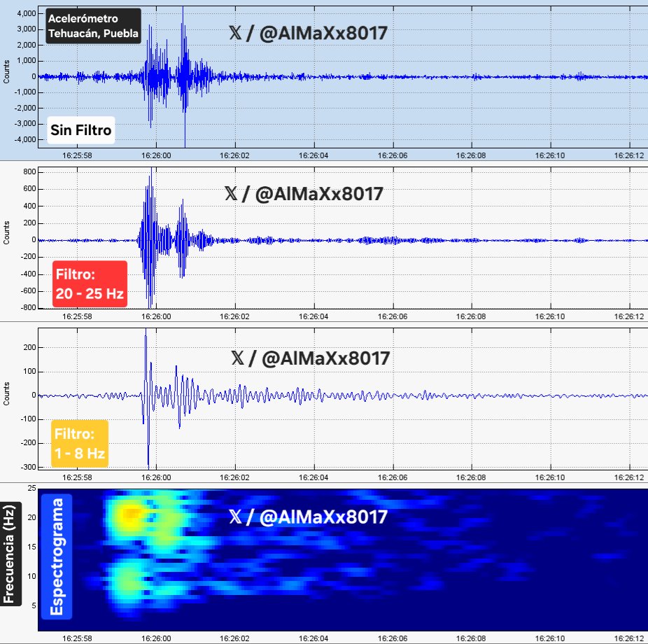This screenshot has height=644, width=648.
Task: Click the 'Acelerómetro Tehuacán, Puebla' label
Action: point(93,26)
